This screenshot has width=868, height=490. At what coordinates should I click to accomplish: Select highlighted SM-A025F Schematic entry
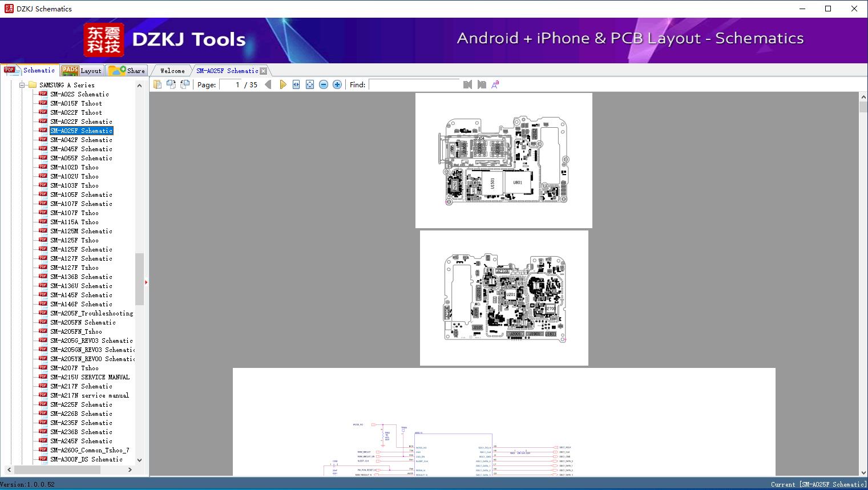[81, 131]
